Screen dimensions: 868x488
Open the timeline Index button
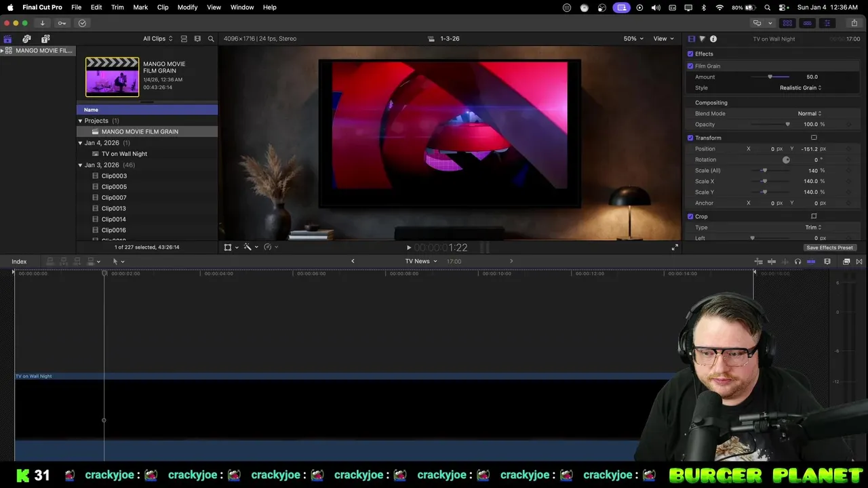click(19, 262)
